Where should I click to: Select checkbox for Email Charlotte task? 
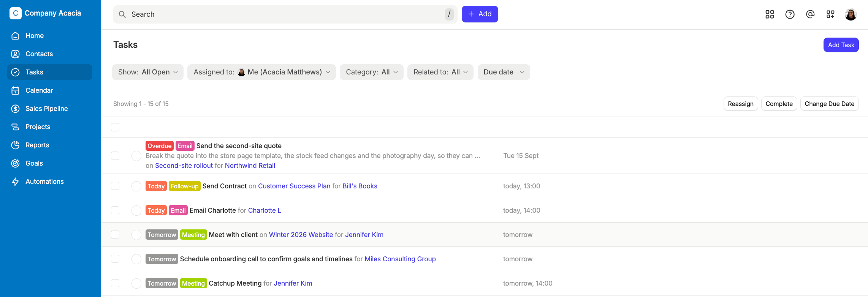[x=115, y=210]
